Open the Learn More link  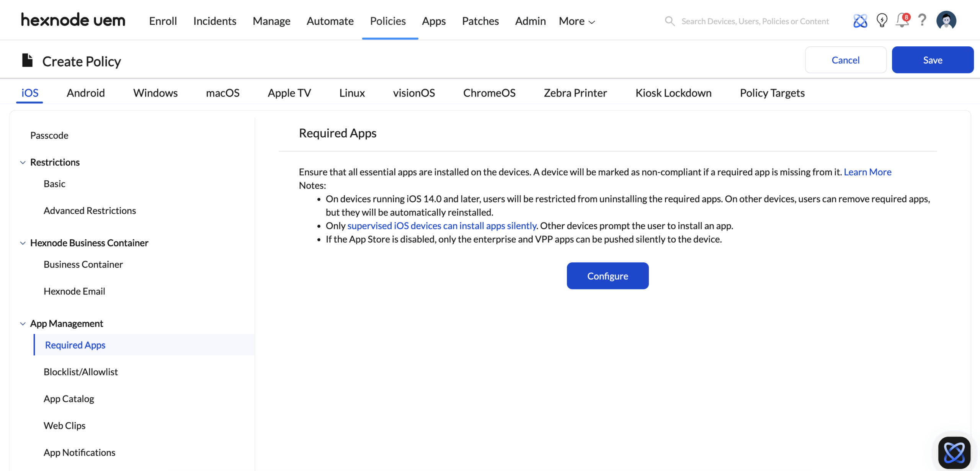(x=867, y=172)
